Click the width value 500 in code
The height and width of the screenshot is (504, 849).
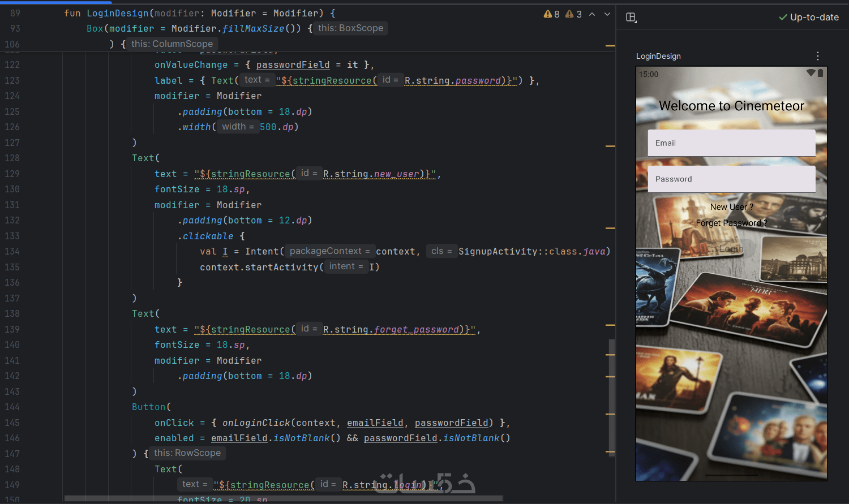268,127
